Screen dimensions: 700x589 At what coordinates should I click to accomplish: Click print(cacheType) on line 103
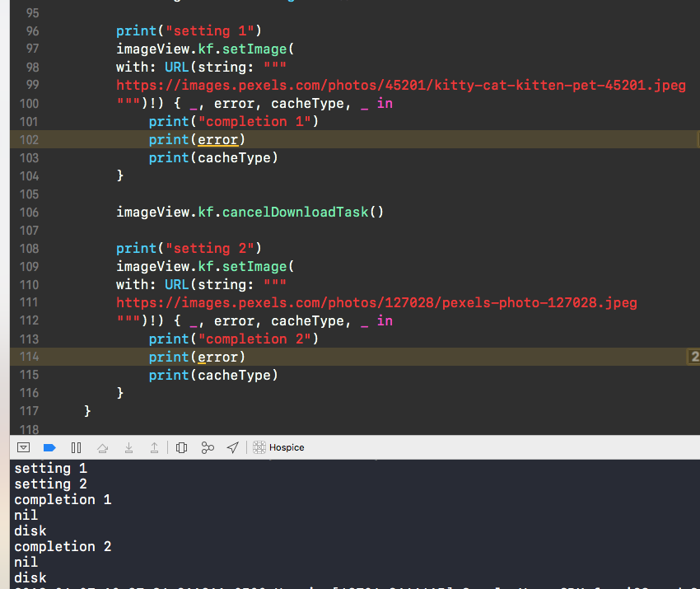coord(213,157)
